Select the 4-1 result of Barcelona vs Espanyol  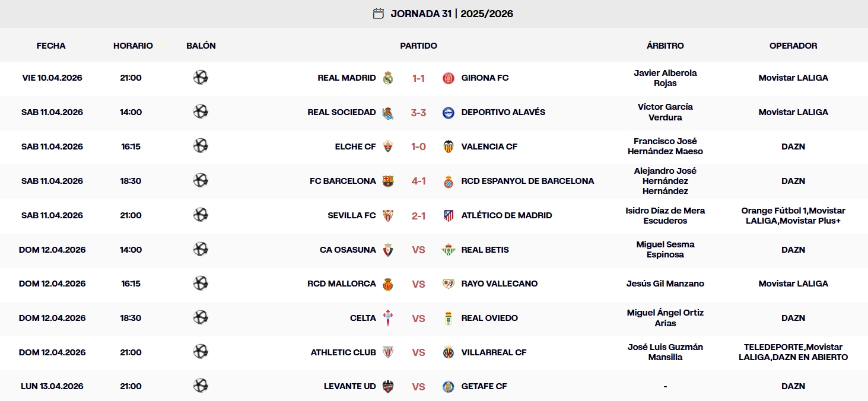click(x=418, y=181)
